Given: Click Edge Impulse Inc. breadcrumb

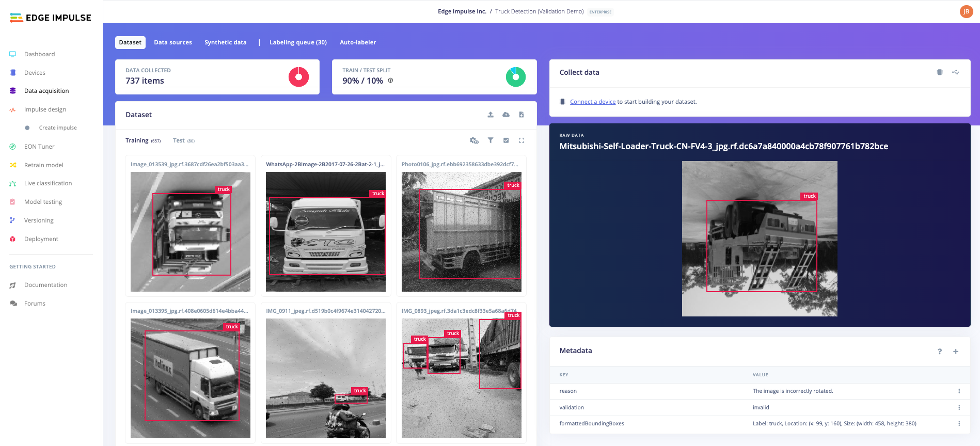Looking at the screenshot, I should [462, 11].
